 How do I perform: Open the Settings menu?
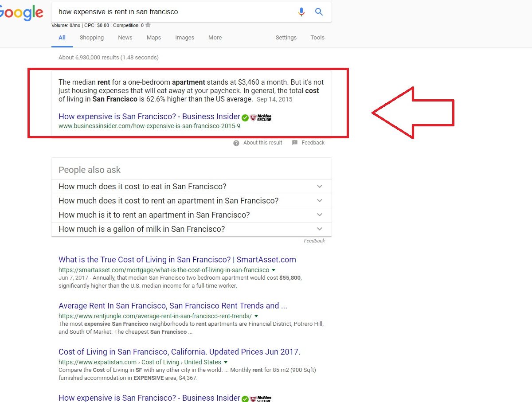point(286,38)
